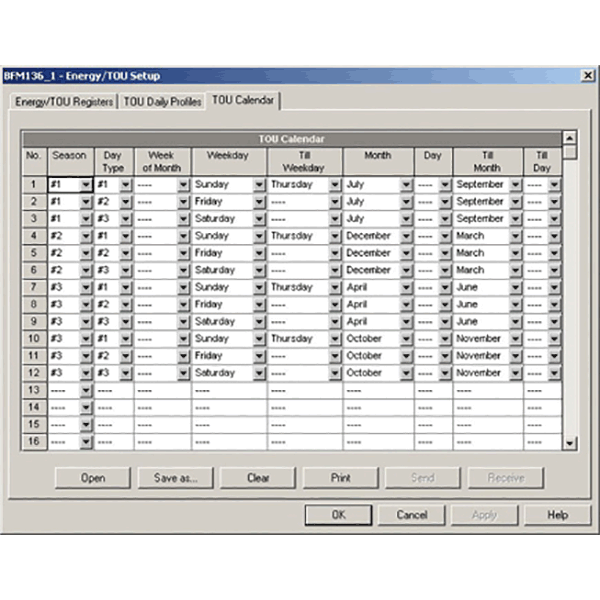Clear the calendar with Clear button
The image size is (600, 600).
tap(258, 478)
